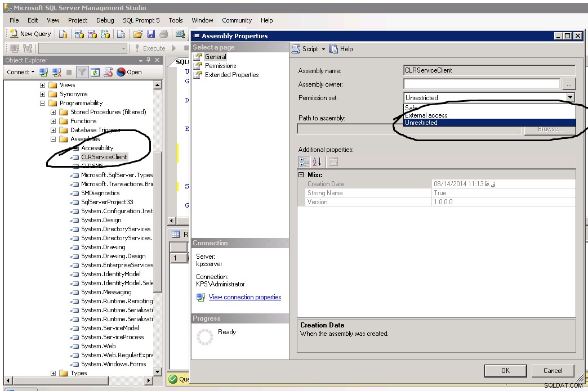The image size is (588, 391).
Task: Expand the Functions folder node
Action: 54,121
